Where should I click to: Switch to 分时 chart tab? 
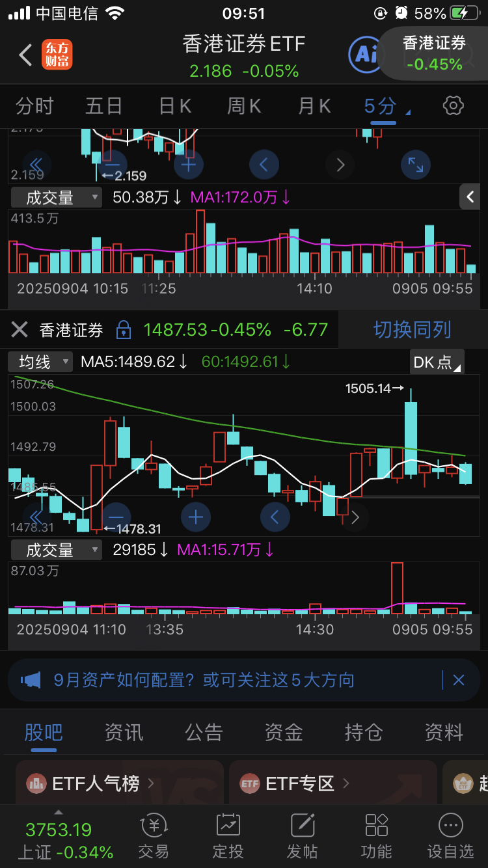pyautogui.click(x=34, y=105)
